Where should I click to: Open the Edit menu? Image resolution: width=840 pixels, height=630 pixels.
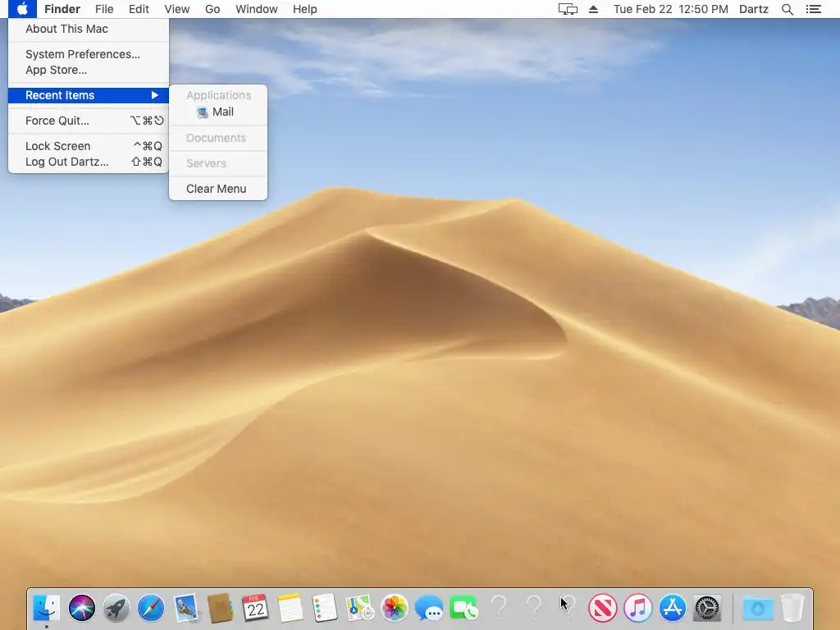[139, 9]
